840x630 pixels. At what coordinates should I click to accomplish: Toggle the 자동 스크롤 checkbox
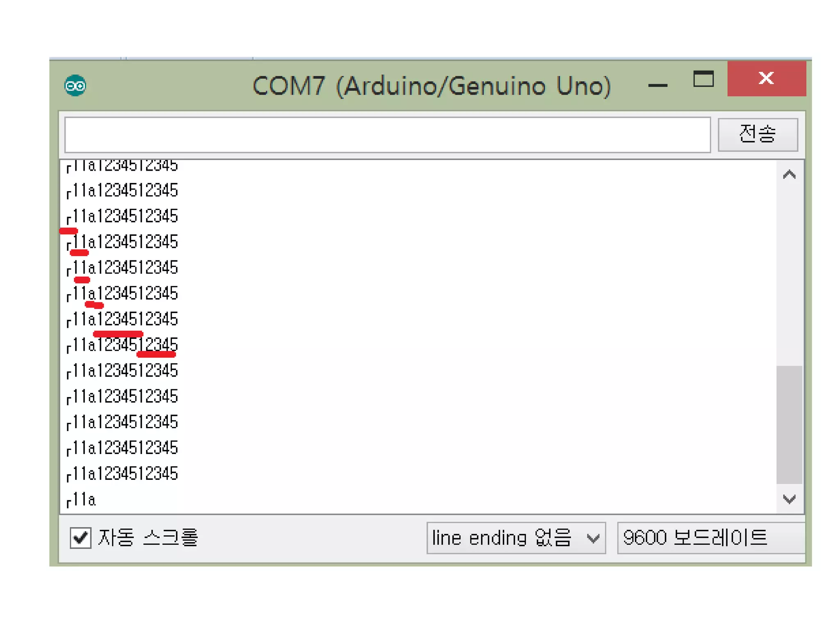pos(80,537)
